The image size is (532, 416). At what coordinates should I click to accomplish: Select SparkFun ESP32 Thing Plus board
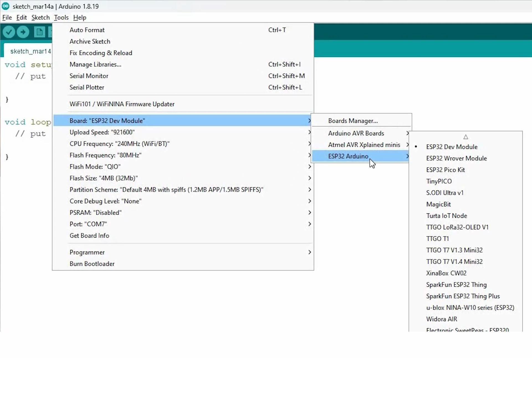[x=466, y=296]
